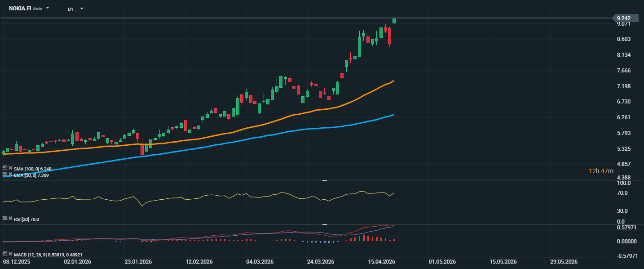Image resolution: width=644 pixels, height=269 pixels.
Task: Open settings icon for EMA indicator
Action: point(5,175)
